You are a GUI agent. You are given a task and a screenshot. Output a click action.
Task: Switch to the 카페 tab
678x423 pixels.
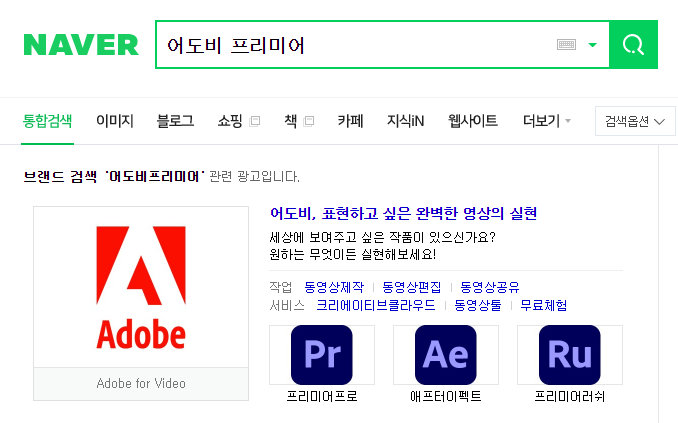[x=350, y=121]
